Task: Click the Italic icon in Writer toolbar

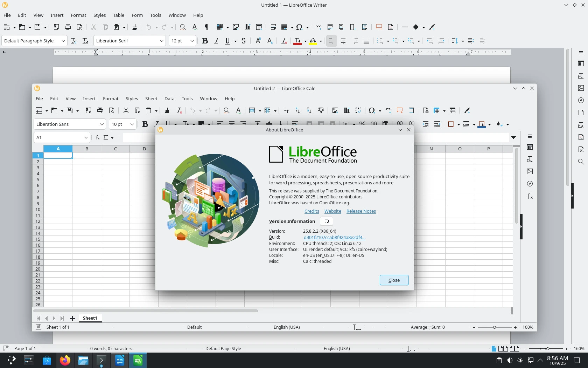Action: pos(217,41)
